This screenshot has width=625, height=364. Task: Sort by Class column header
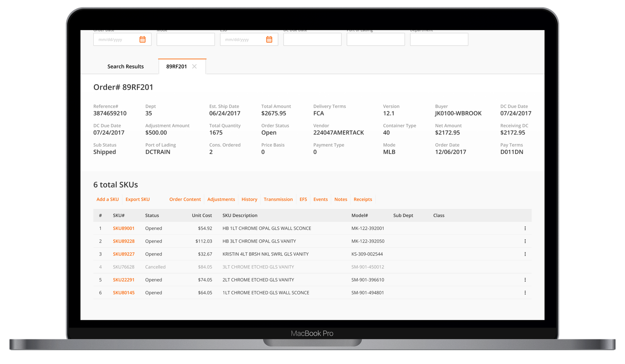pyautogui.click(x=439, y=215)
